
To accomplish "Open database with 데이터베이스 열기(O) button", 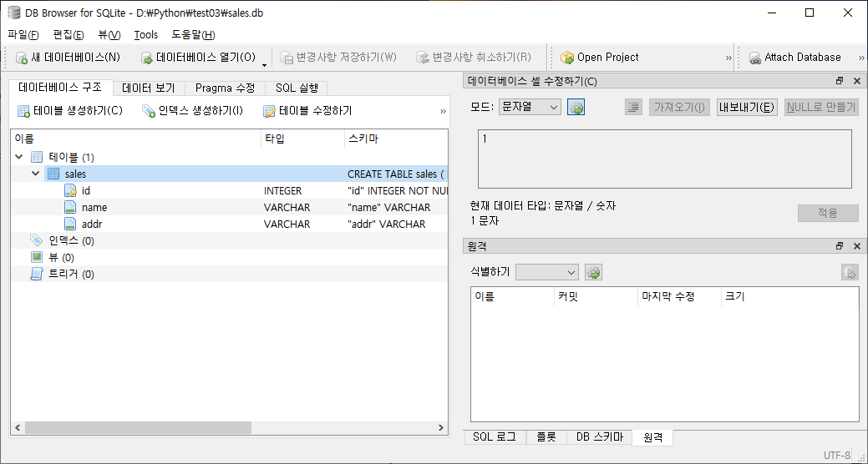I will click(198, 57).
